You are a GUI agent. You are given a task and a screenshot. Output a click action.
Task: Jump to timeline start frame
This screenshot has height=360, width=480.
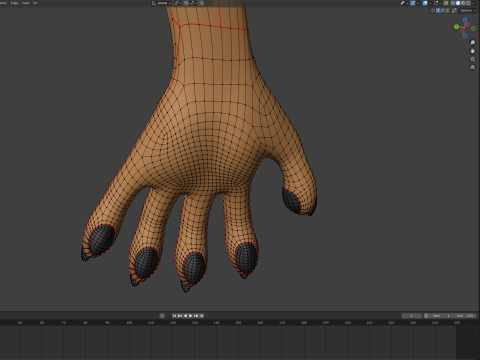click(x=174, y=316)
